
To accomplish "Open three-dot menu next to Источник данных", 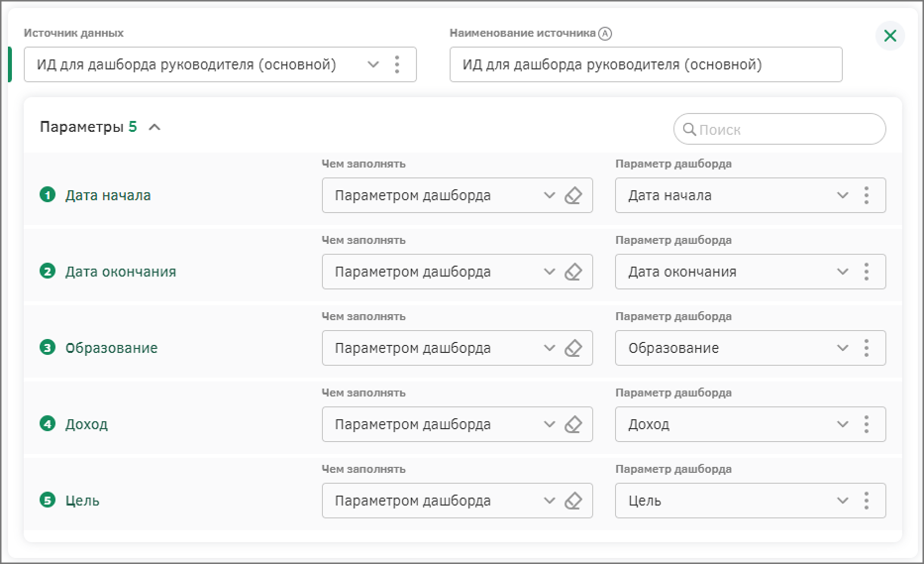I will click(x=397, y=64).
